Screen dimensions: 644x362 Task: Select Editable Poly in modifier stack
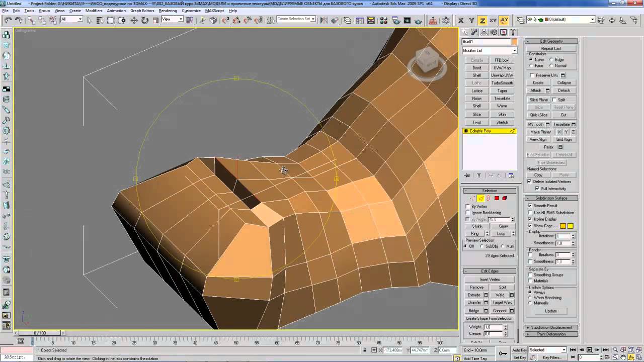click(490, 131)
